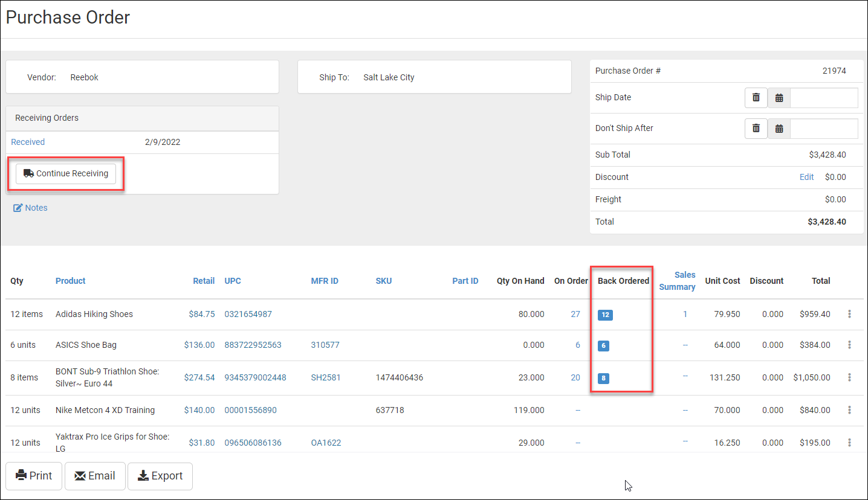
Task: Click the Sales Summary column header
Action: pyautogui.click(x=677, y=281)
